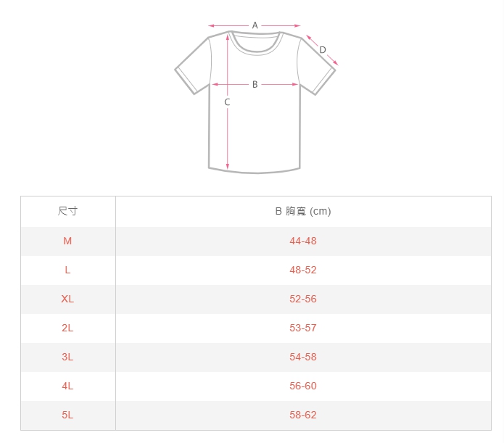Select the 5L size row label
This screenshot has width=504, height=443.
[67, 415]
